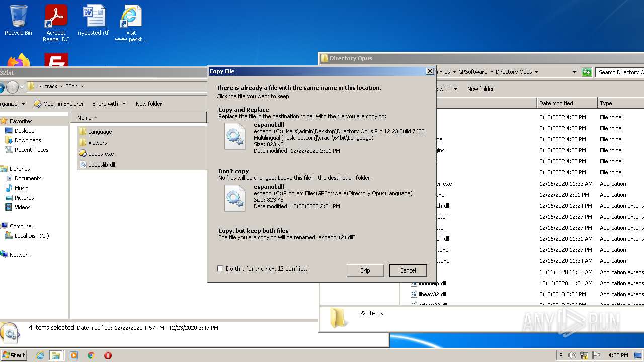
Task: Click the 4:38 PM system clock
Action: click(618, 355)
